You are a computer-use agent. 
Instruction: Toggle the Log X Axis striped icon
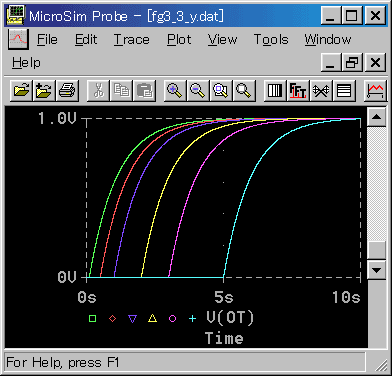(x=275, y=90)
